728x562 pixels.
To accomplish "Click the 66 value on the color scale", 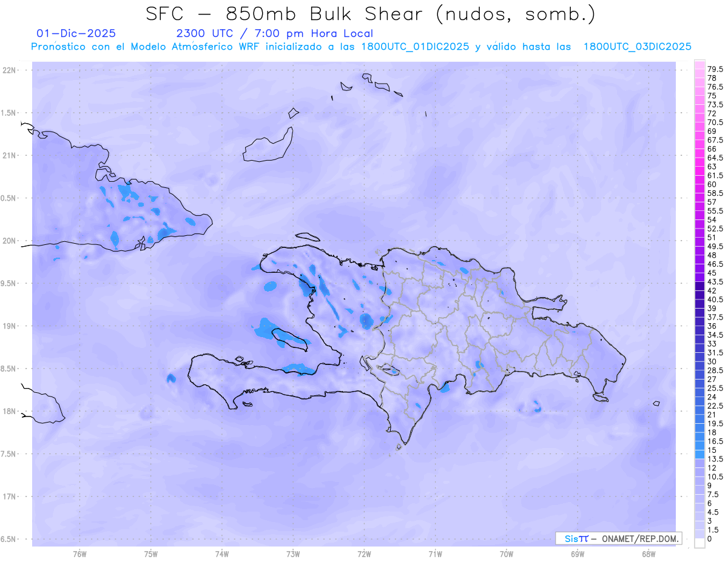I will (x=712, y=149).
